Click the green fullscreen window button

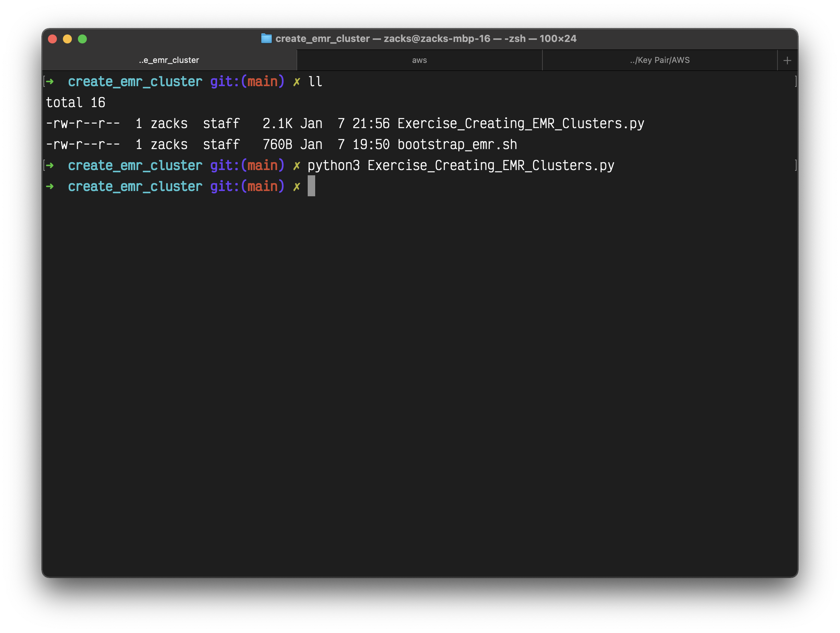point(82,39)
